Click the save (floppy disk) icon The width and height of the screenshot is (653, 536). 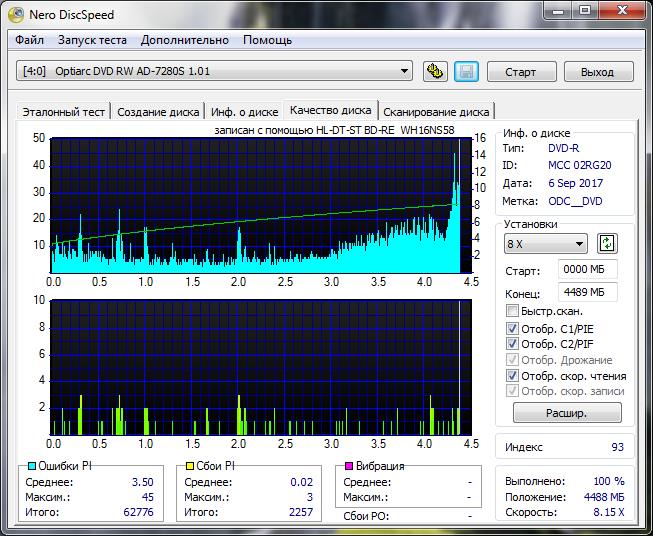465,71
